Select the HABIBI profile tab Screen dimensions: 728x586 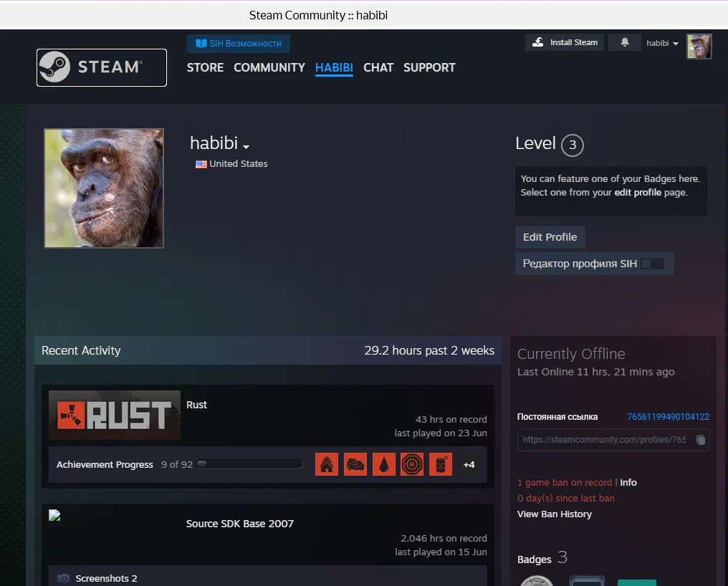(x=335, y=67)
